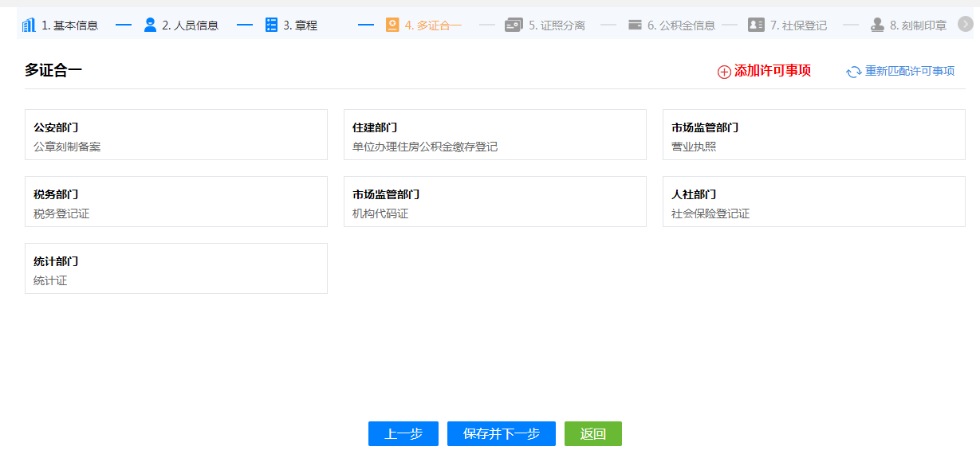This screenshot has width=980, height=462.
Task: Click the green 返回 button
Action: (x=593, y=434)
